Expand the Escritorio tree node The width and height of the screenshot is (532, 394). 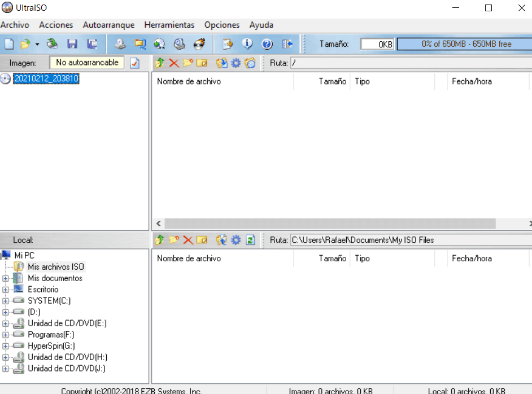pyautogui.click(x=6, y=290)
